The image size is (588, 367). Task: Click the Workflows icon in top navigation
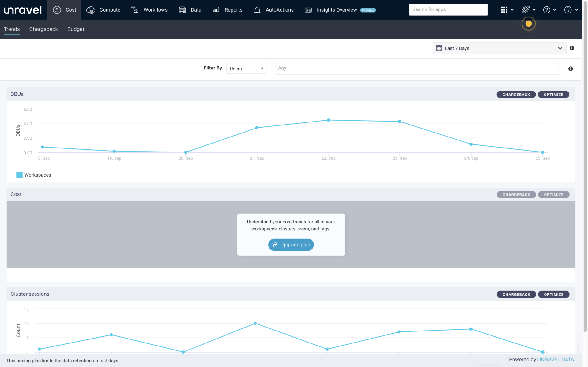[135, 10]
